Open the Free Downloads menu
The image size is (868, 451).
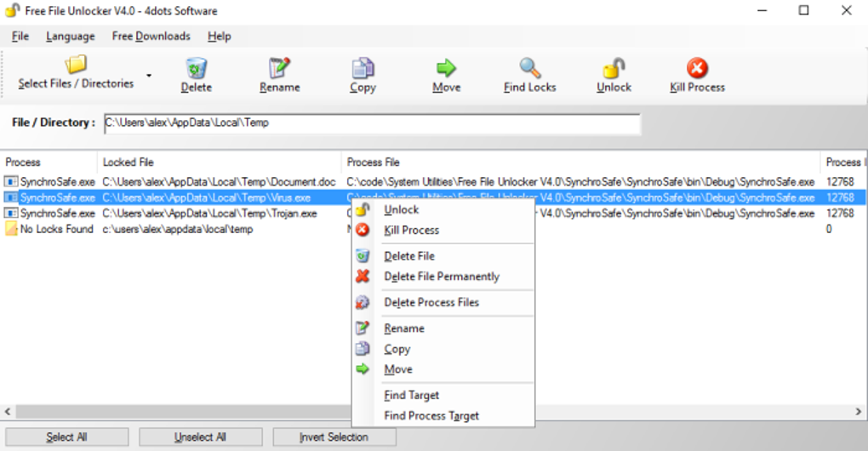[x=151, y=36]
